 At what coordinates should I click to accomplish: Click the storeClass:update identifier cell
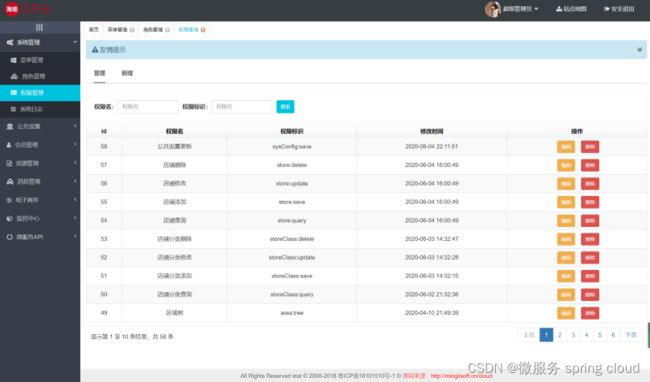pos(292,257)
